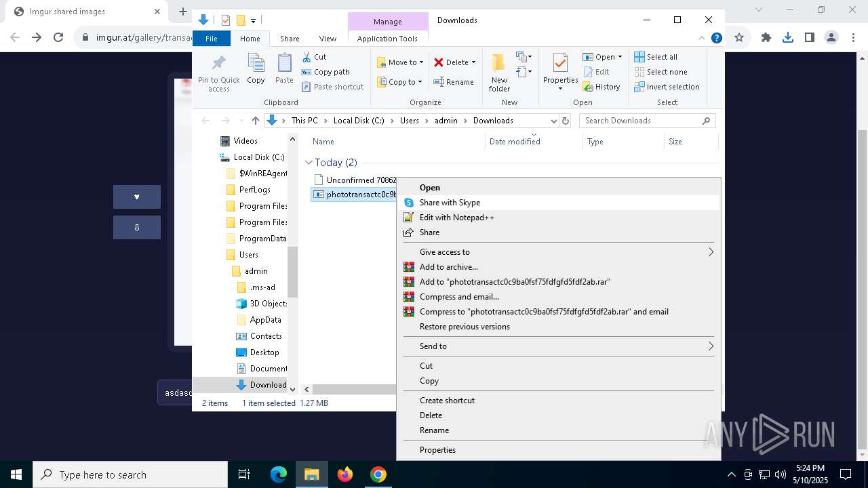Select Desktop in navigation pane
This screenshot has width=868, height=488.
tap(264, 352)
